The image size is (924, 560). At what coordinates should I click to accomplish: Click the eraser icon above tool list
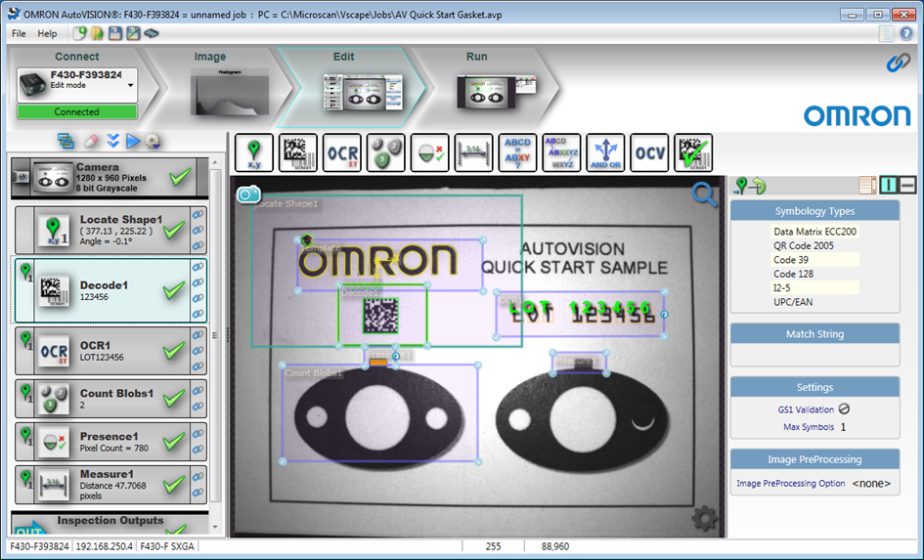(92, 141)
